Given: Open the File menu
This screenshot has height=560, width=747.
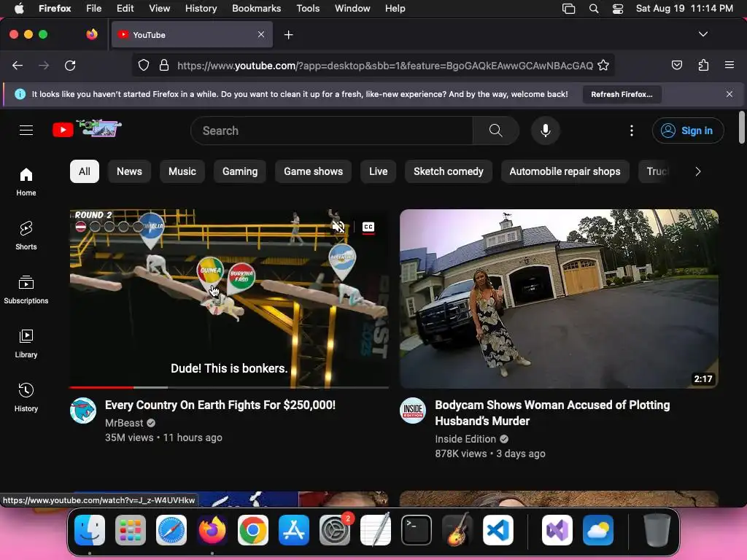Looking at the screenshot, I should [x=93, y=8].
